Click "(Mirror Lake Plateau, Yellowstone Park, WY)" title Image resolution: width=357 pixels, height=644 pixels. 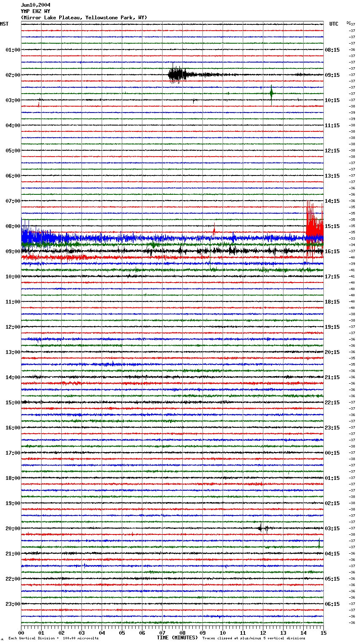click(84, 18)
